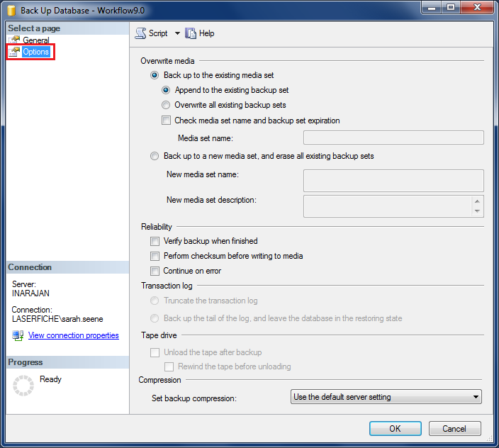
Task: Expand the Script dropdown arrow
Action: [177, 33]
